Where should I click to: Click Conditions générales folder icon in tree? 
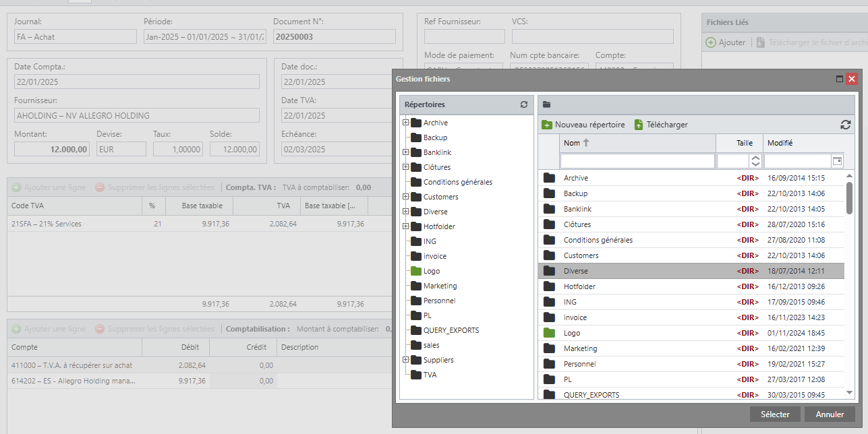(416, 182)
